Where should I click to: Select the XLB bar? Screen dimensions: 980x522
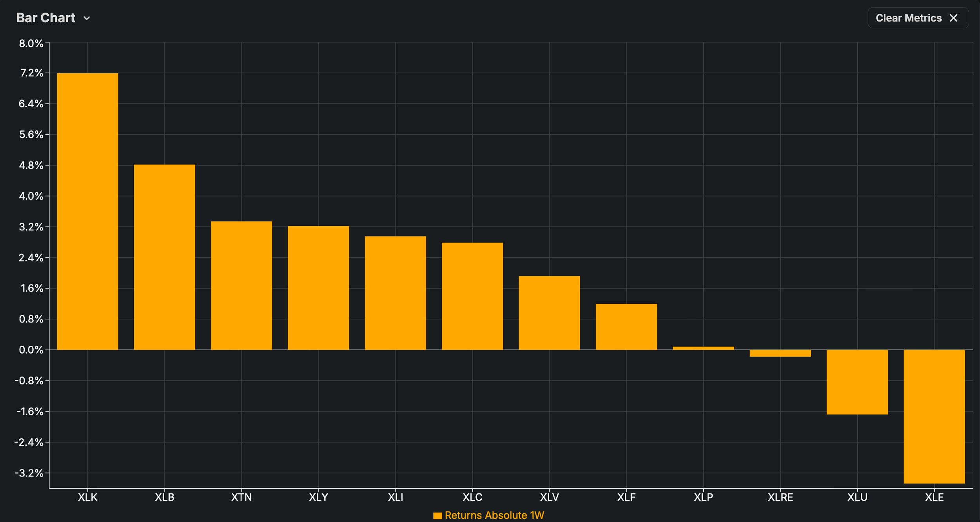tap(165, 257)
